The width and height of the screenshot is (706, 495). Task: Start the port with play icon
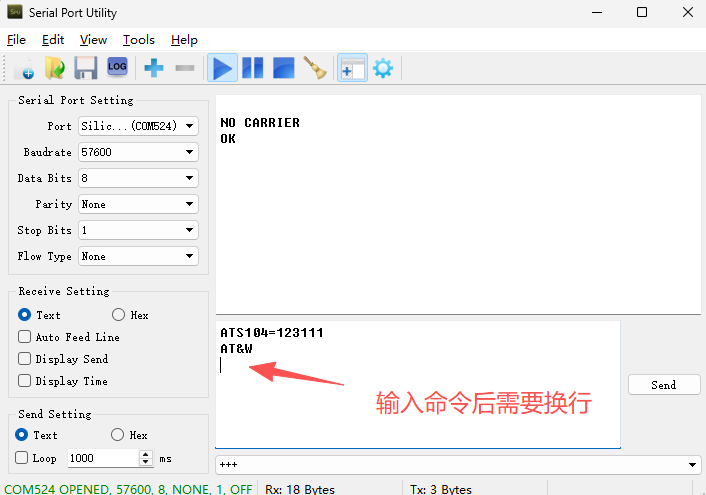[222, 68]
